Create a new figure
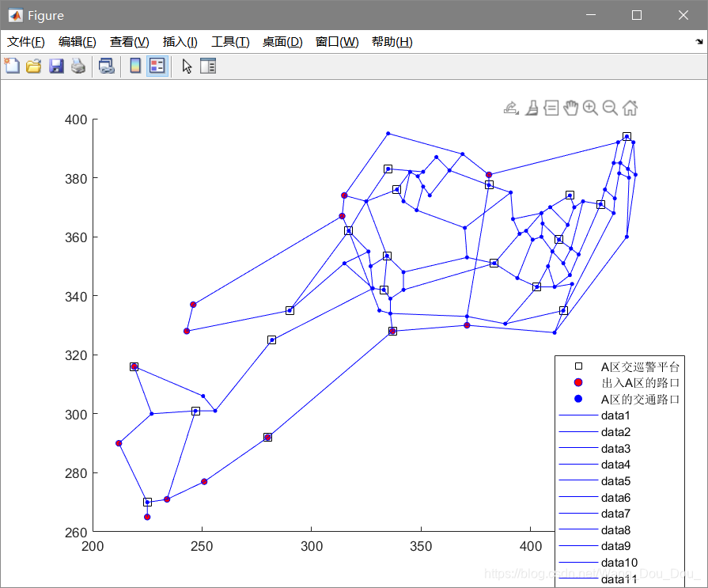708x588 pixels. click(12, 66)
